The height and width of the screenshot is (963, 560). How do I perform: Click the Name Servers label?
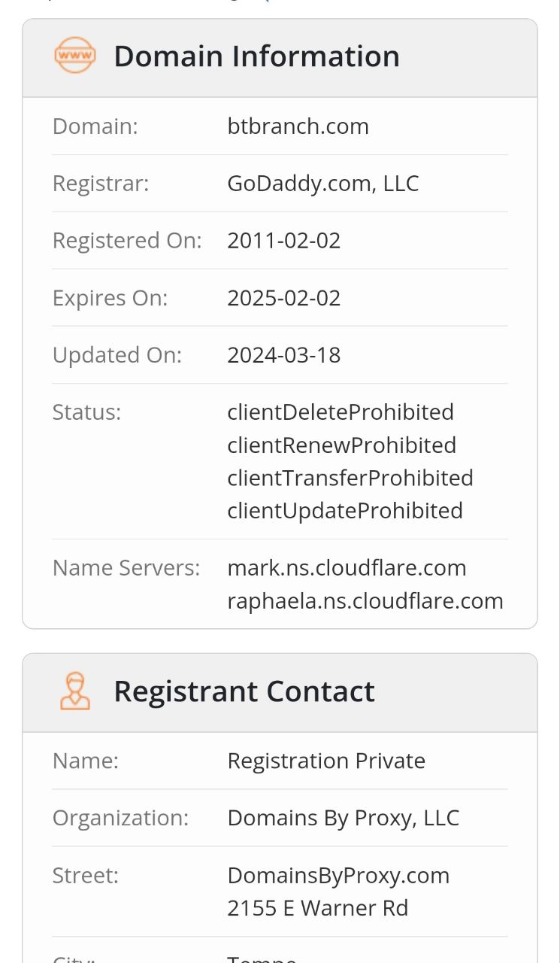pos(126,568)
